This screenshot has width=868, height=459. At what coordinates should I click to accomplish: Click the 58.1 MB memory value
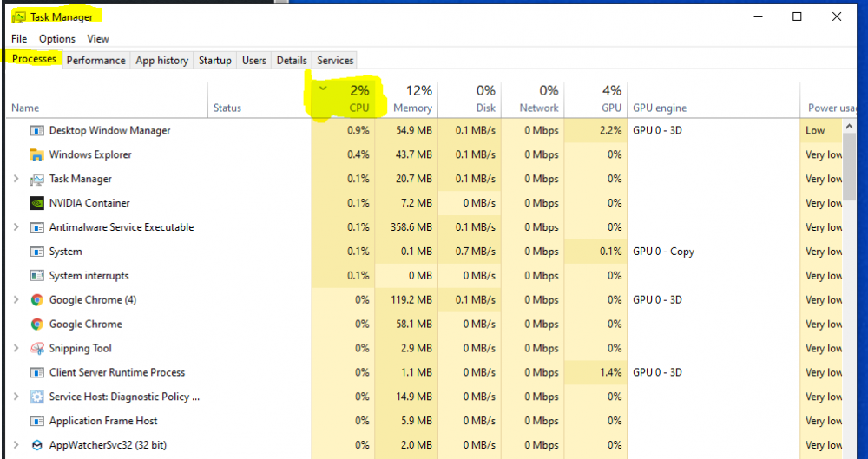(x=414, y=325)
